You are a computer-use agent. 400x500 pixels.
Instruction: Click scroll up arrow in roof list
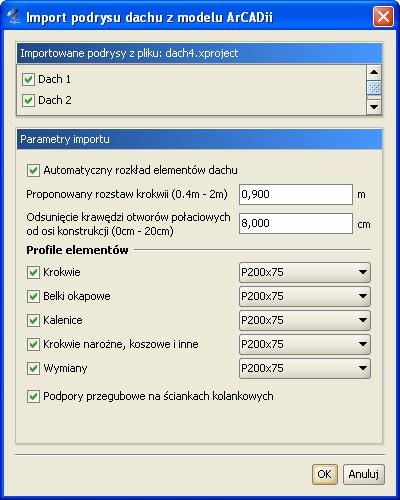point(374,72)
